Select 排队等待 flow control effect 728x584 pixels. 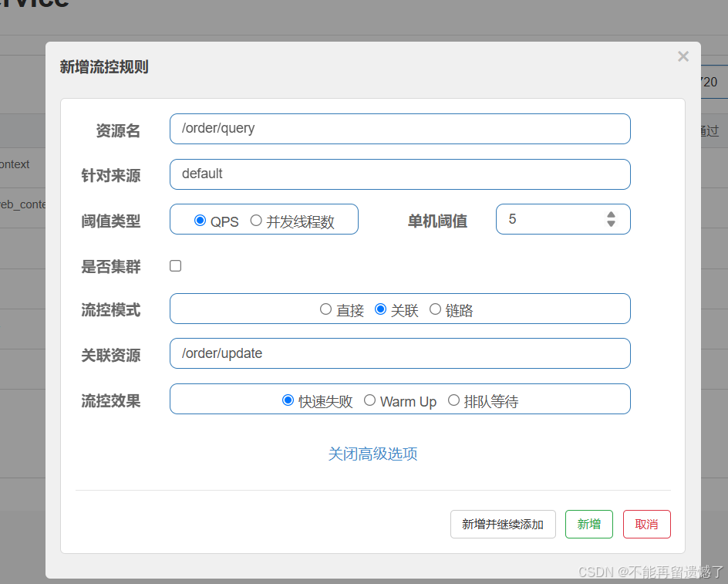(453, 400)
